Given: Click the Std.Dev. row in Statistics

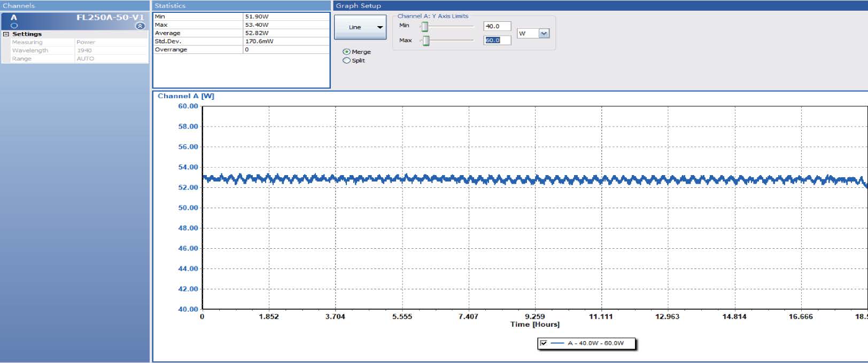Looking at the screenshot, I should [x=241, y=41].
